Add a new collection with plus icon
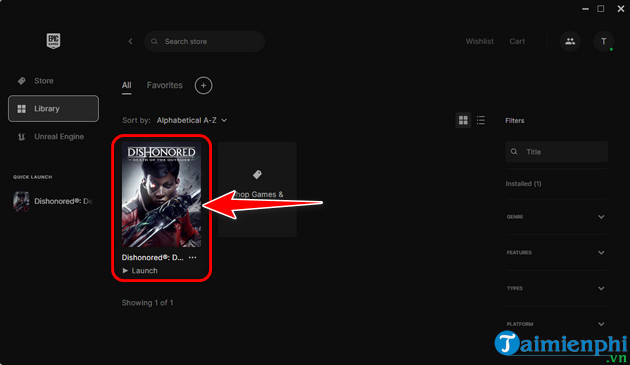Image resolution: width=630 pixels, height=365 pixels. coord(203,85)
